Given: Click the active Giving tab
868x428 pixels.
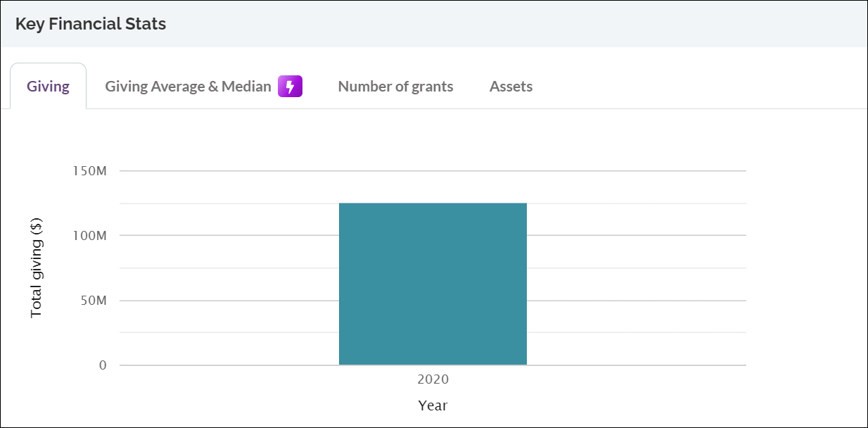Looking at the screenshot, I should 48,85.
